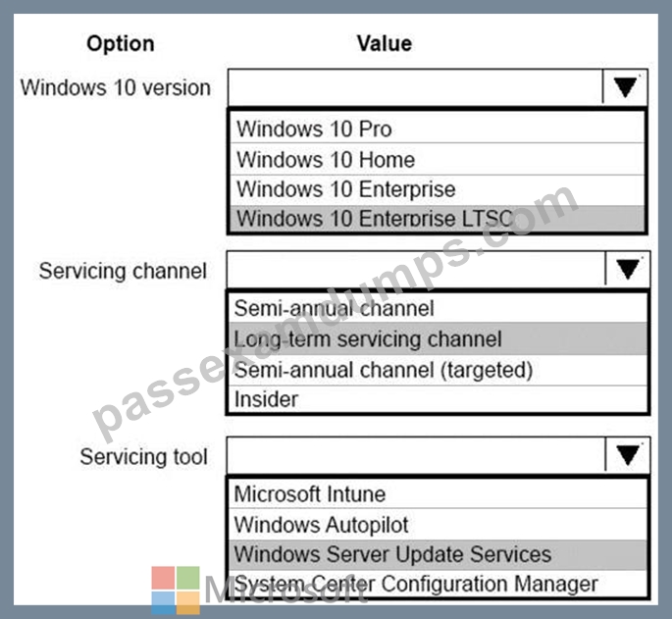This screenshot has height=619, width=672.
Task: Open the Servicing tool dropdown arrow
Action: point(628,455)
